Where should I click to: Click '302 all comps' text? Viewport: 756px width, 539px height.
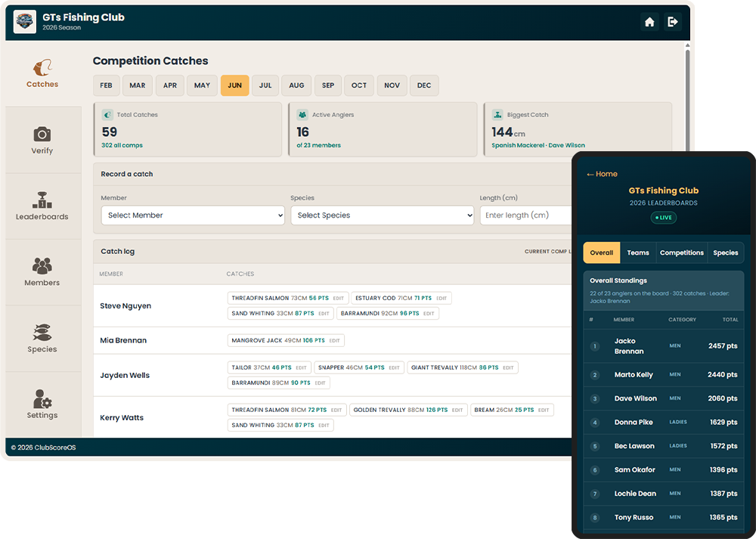click(x=122, y=145)
